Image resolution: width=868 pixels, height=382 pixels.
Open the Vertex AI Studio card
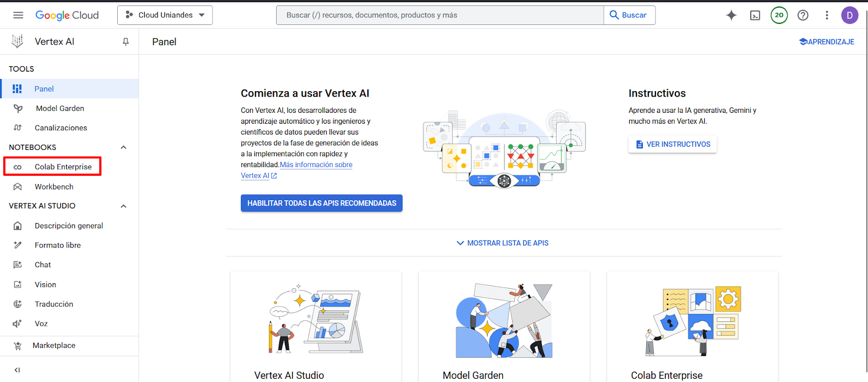316,327
